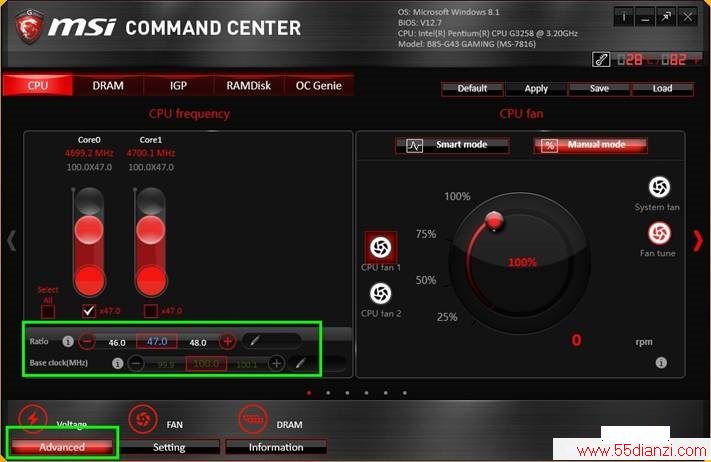Minimize the Command Center window
Screen dimensions: 711x462
point(645,17)
